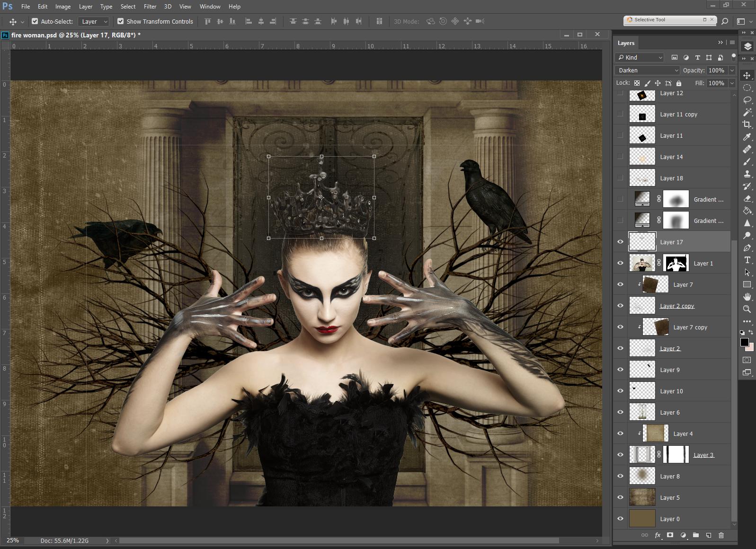Add a layer mask to Layer 17

click(x=670, y=535)
